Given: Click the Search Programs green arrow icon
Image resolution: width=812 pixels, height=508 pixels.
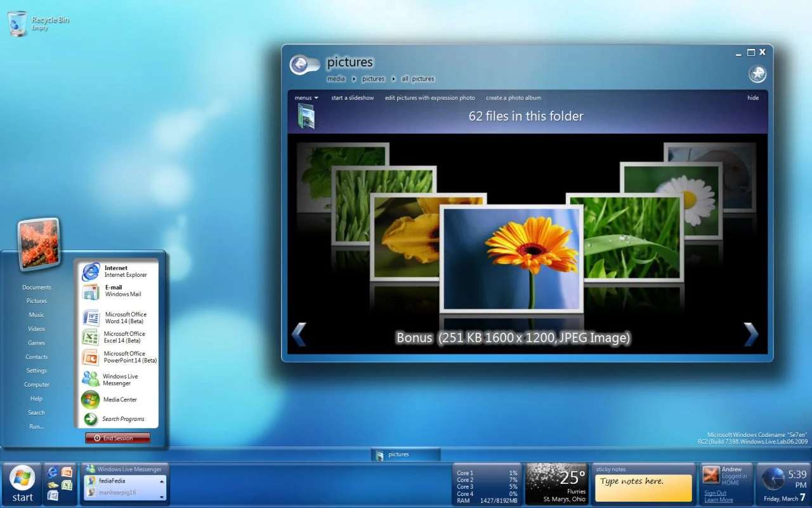Looking at the screenshot, I should point(91,419).
